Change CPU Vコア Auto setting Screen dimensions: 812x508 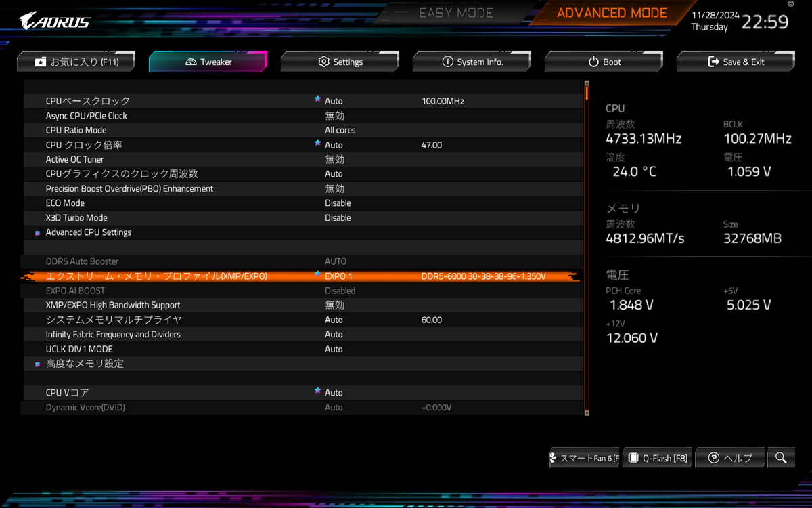point(334,393)
